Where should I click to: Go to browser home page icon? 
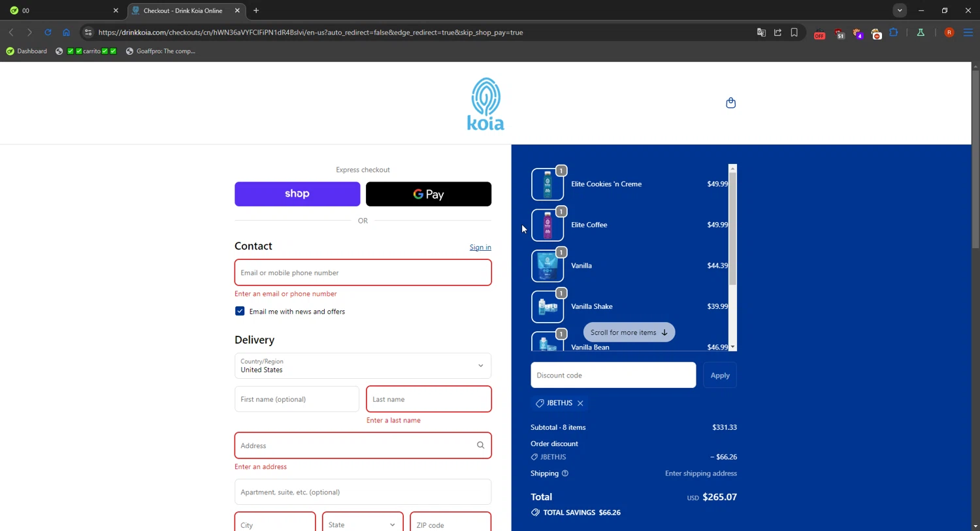(66, 32)
